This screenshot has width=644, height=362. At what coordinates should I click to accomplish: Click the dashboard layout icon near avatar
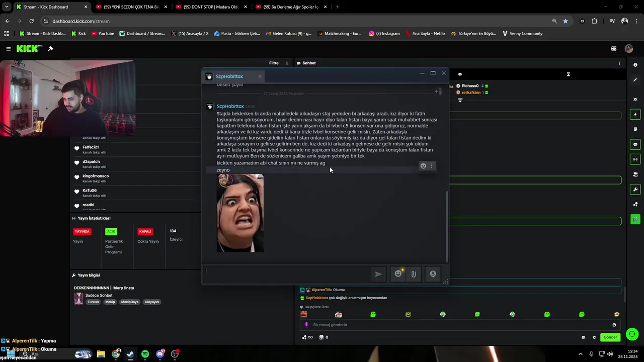point(614,49)
